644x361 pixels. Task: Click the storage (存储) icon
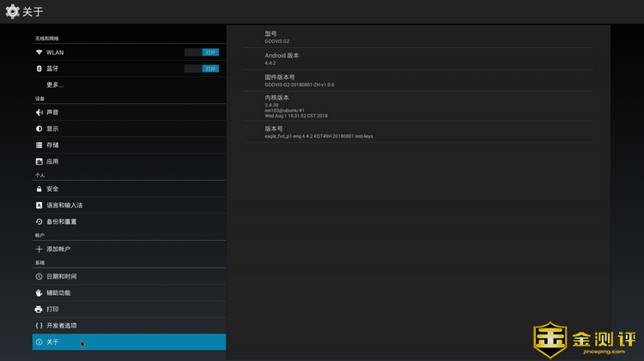[x=39, y=145]
